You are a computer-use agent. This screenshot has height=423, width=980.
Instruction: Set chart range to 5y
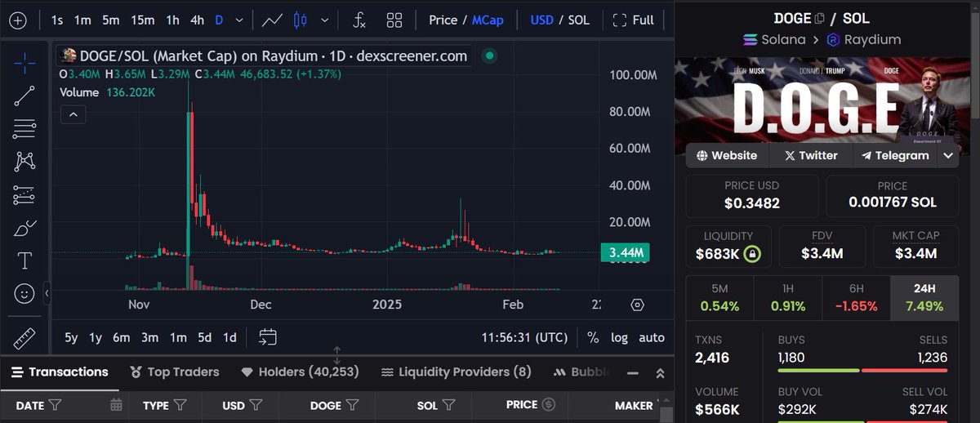(x=72, y=337)
